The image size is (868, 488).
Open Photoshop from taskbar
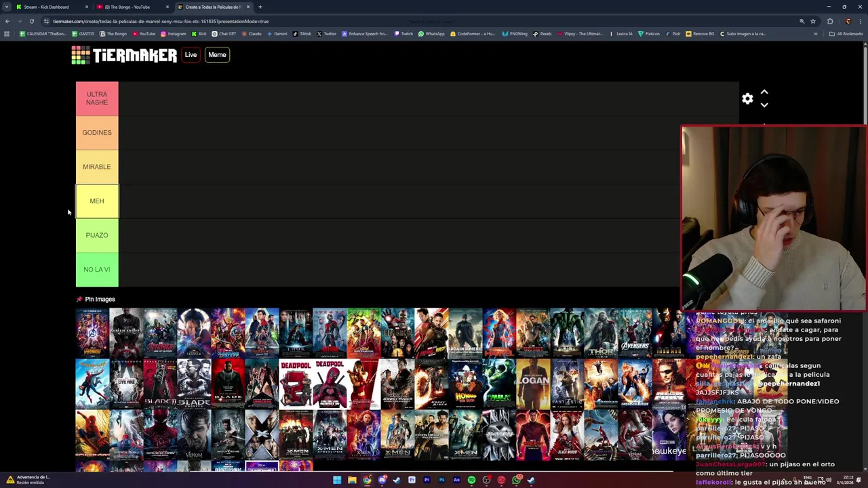pos(441,480)
